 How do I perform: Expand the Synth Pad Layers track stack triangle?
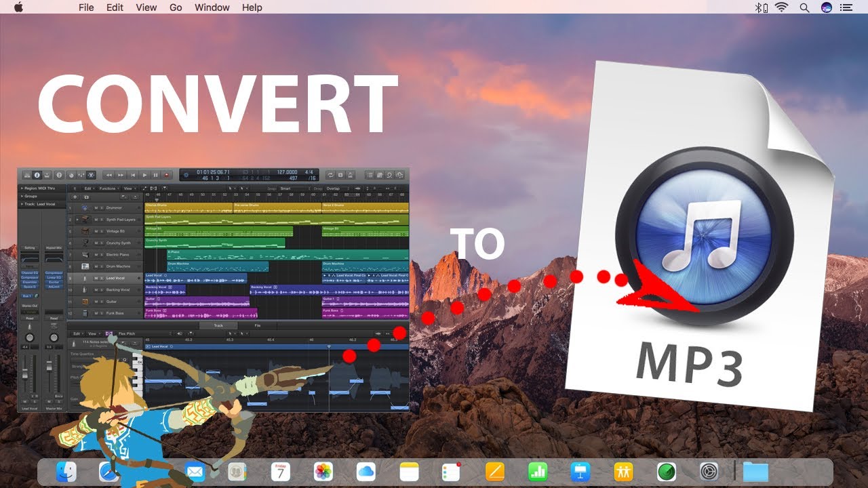(x=77, y=220)
